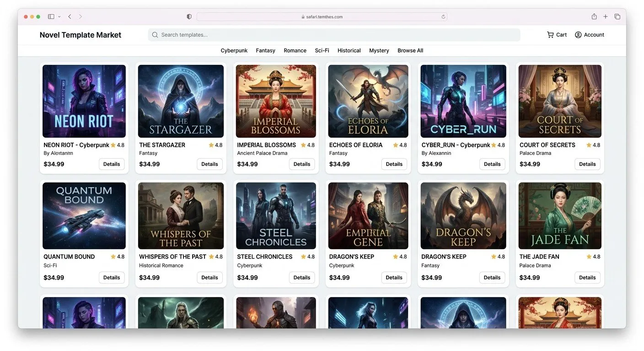This screenshot has width=644, height=351.
Task: Open the shopping Cart
Action: [x=557, y=35]
